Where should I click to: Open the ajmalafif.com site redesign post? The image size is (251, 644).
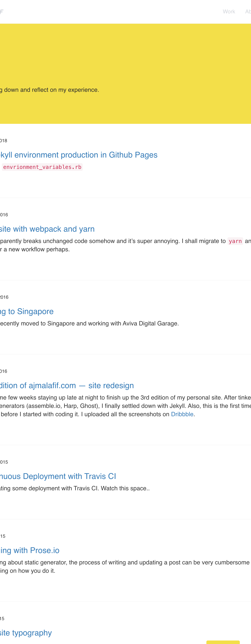click(67, 385)
